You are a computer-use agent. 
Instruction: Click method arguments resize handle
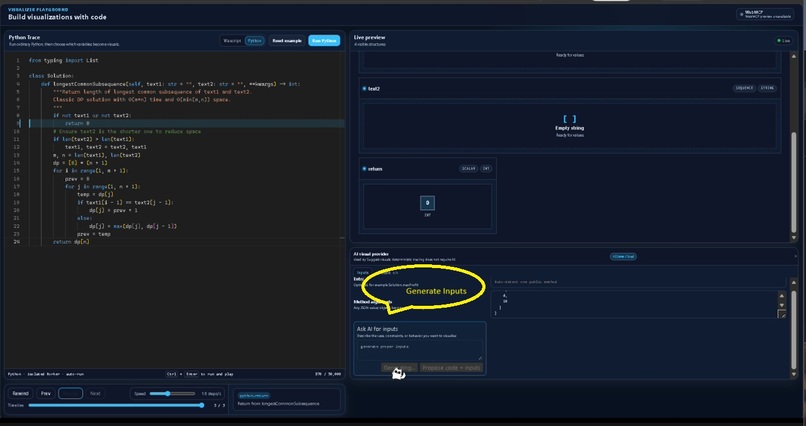[782, 314]
